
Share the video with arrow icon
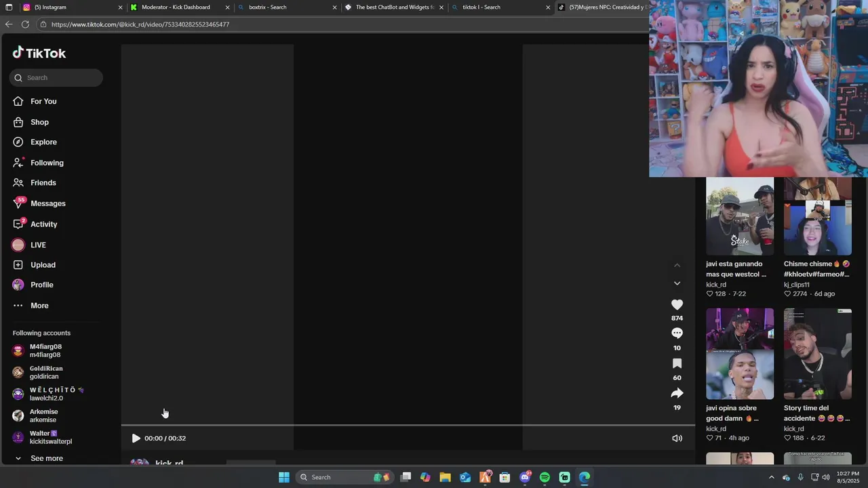pyautogui.click(x=677, y=393)
